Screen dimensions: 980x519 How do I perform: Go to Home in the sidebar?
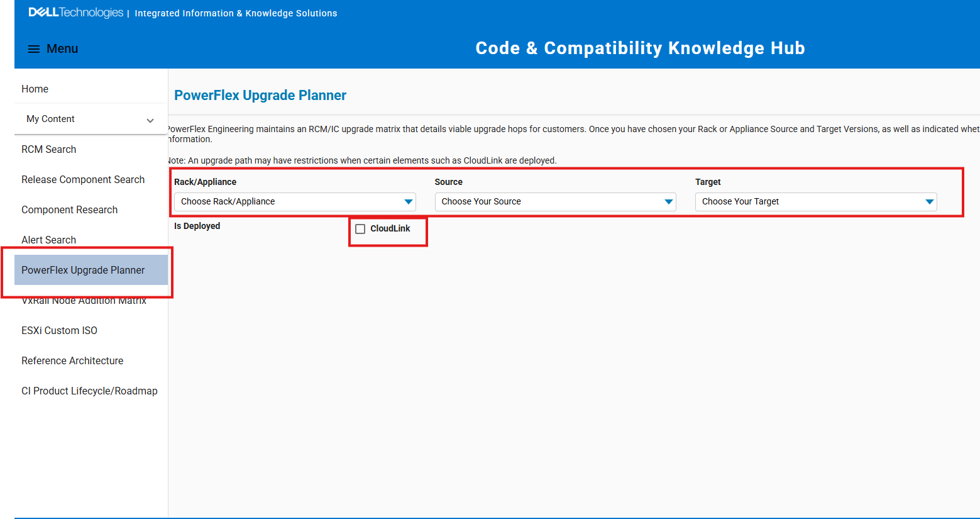tap(35, 89)
